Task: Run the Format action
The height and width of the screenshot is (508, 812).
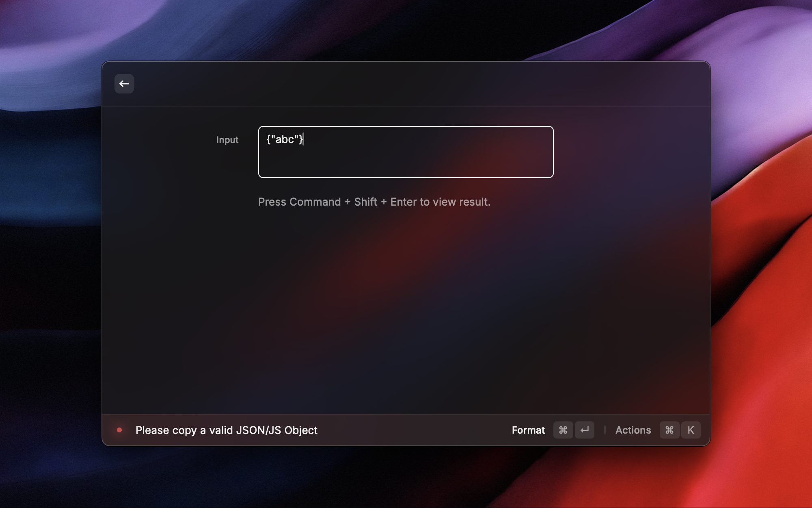Action: point(528,430)
